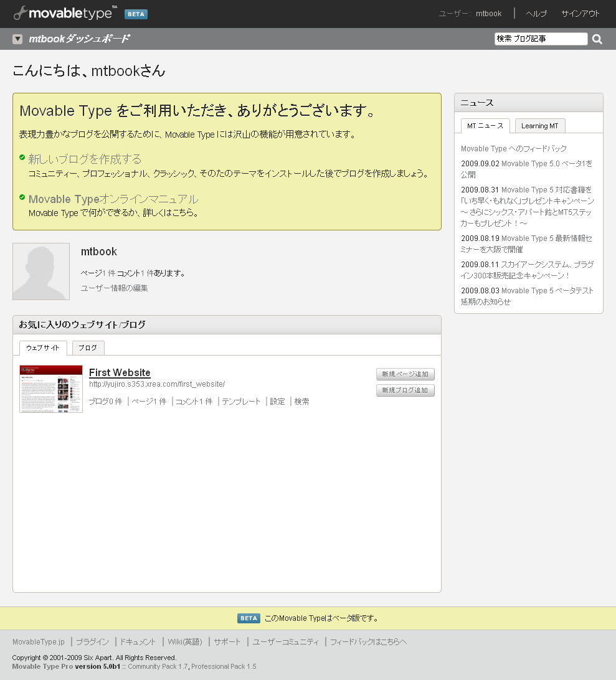The height and width of the screenshot is (680, 616).
Task: Open the 2009.09.02 Movable Type 5.0 news item
Action: tap(527, 169)
